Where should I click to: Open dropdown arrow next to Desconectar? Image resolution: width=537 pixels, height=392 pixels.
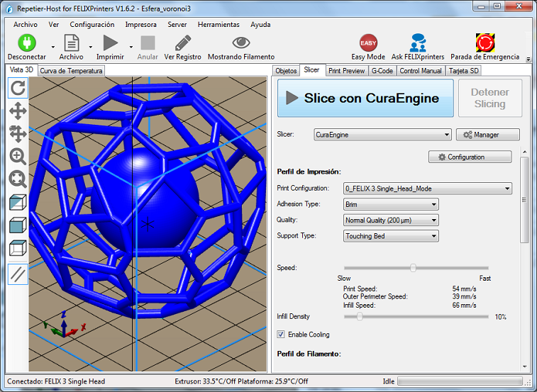coord(53,47)
